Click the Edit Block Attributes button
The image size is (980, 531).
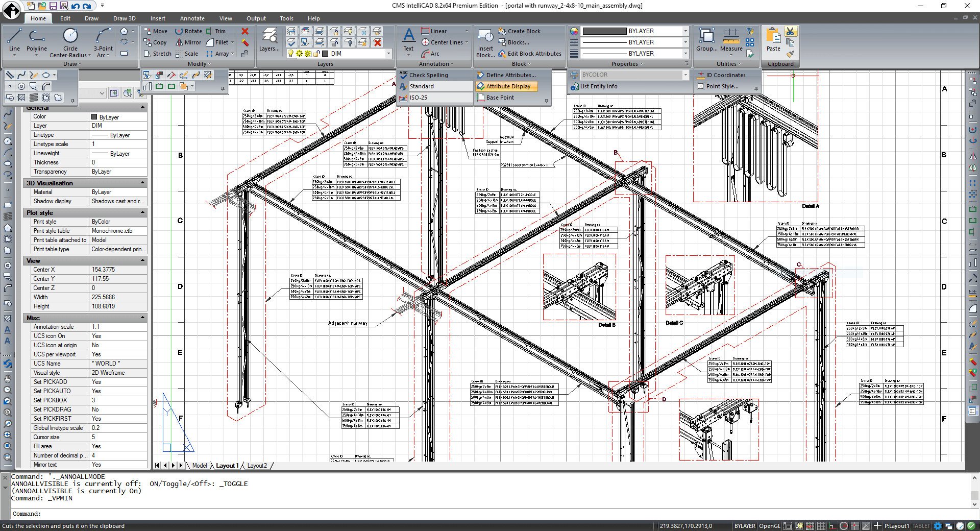click(x=530, y=54)
